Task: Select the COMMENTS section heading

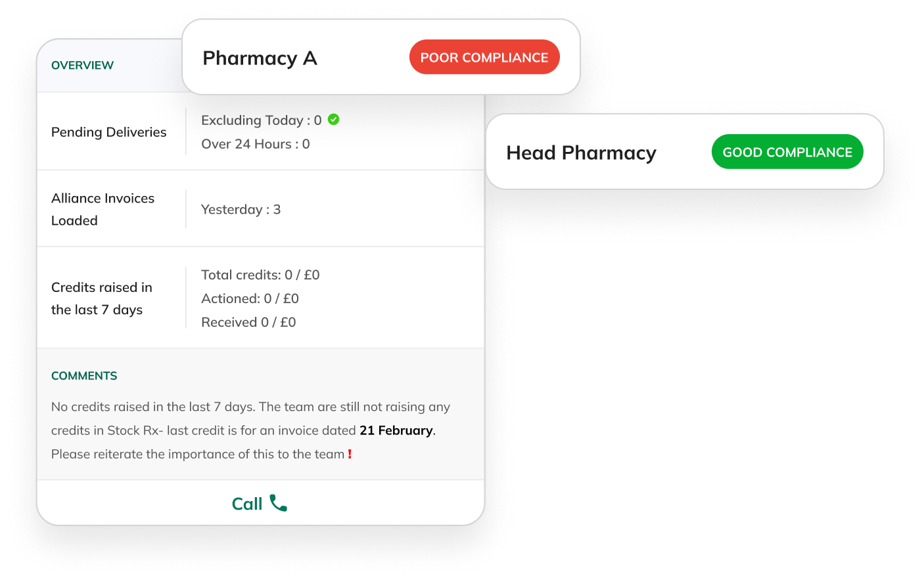Action: tap(84, 375)
